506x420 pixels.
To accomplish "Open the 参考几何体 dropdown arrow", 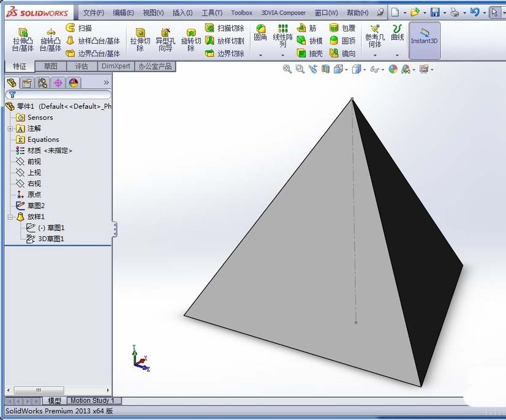I will (374, 54).
